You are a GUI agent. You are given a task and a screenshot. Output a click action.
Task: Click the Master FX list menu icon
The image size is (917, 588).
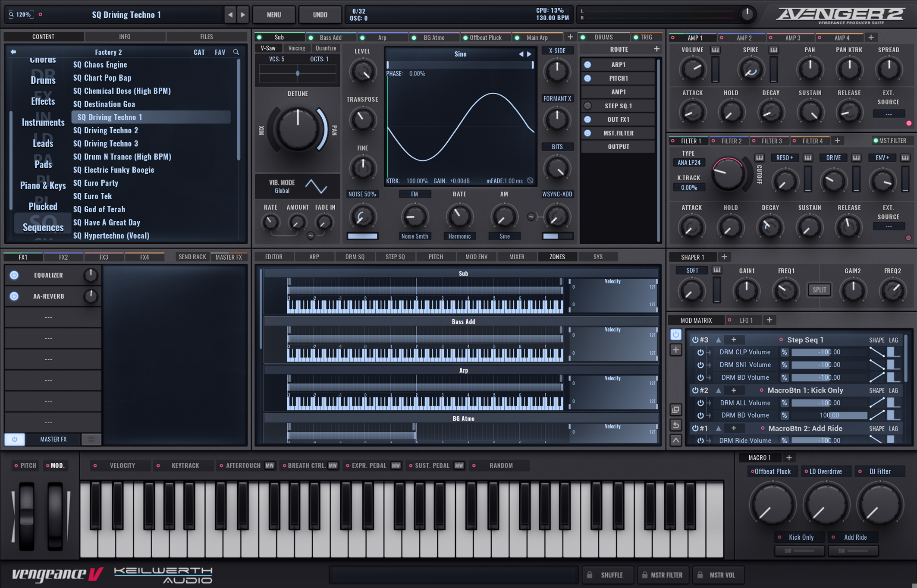point(91,439)
